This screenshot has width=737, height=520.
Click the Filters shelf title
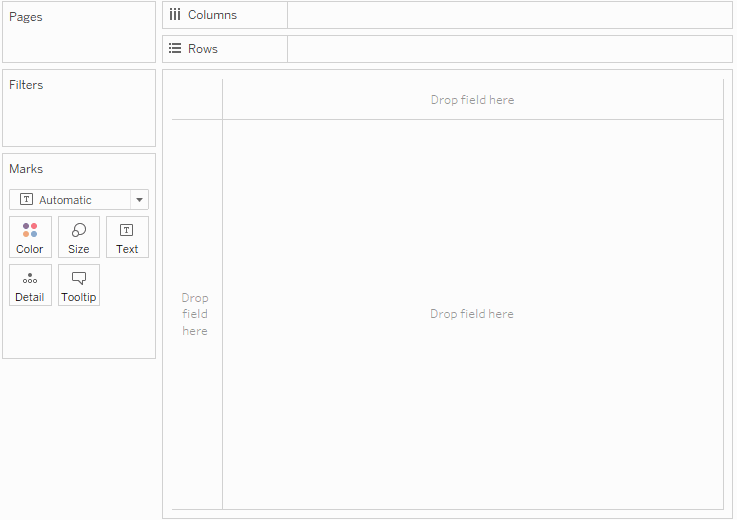[26, 85]
